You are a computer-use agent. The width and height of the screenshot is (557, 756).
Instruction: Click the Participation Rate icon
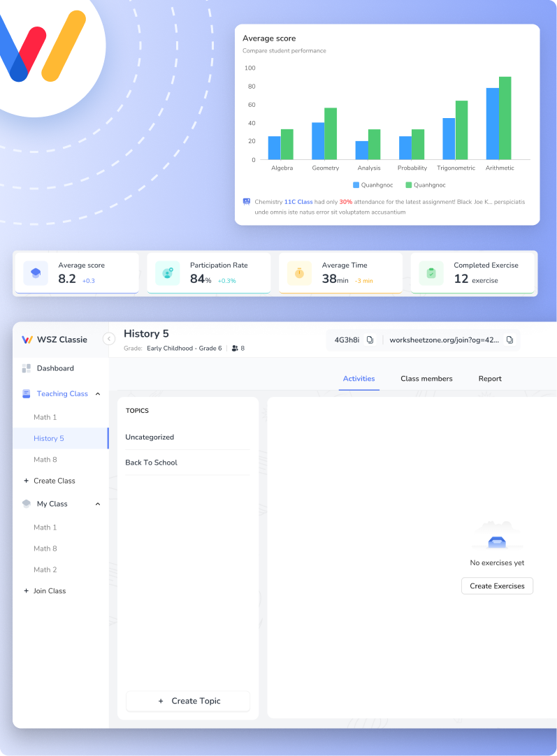[x=168, y=272]
